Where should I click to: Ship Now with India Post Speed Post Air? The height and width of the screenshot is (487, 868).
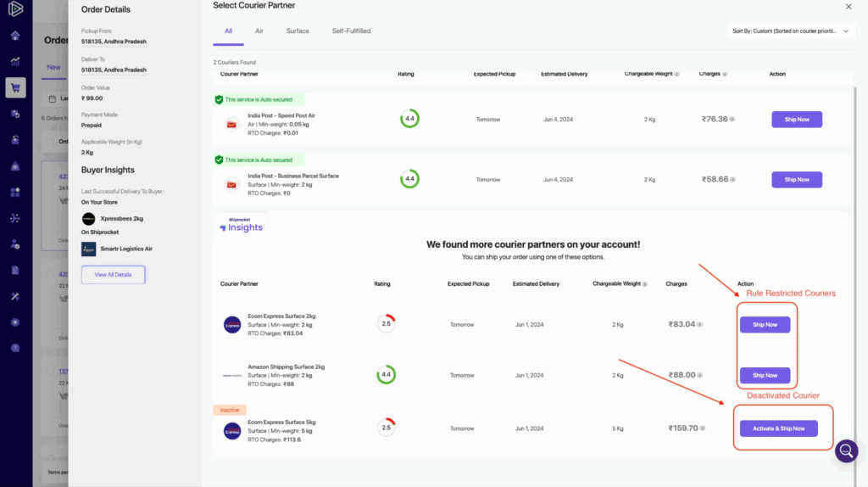pyautogui.click(x=796, y=120)
